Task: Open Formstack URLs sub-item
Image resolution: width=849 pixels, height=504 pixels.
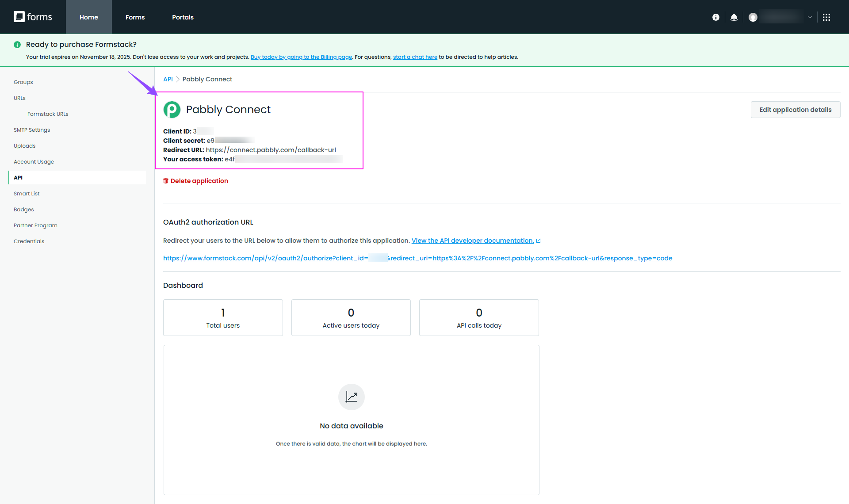Action: pyautogui.click(x=48, y=114)
